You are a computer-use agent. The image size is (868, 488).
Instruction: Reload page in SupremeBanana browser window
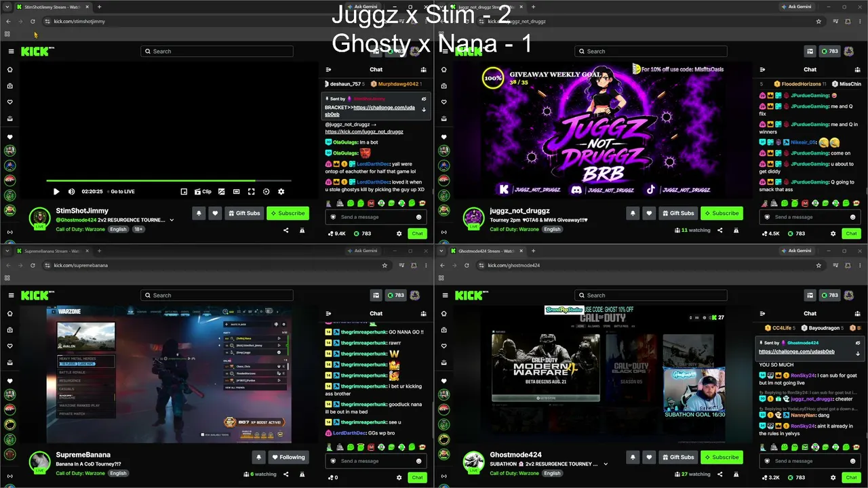point(33,265)
